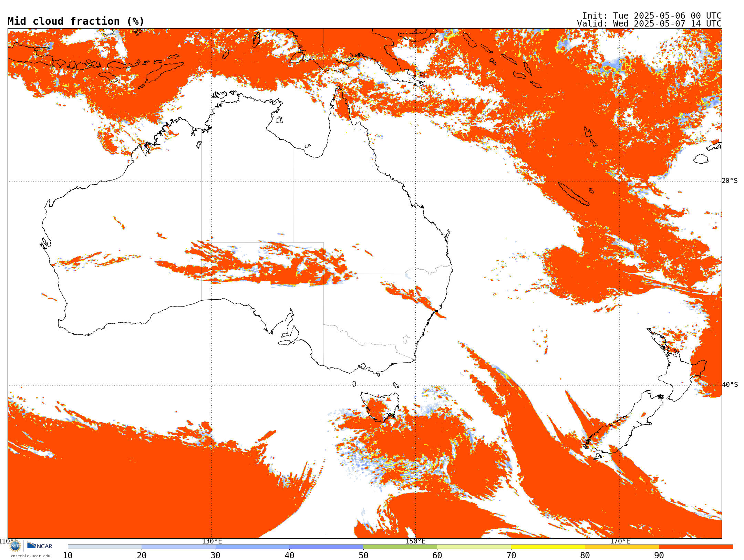Viewport: 744px width, 560px height.
Task: Select the 'Valid: Wed 2025-05-07 14 UTC' line
Action: point(649,24)
